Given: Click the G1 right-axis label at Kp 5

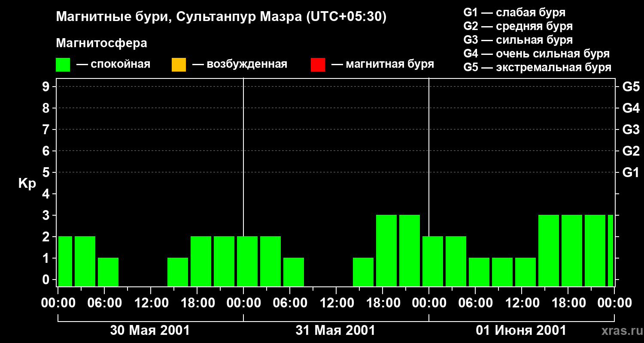Looking at the screenshot, I should click(631, 172).
